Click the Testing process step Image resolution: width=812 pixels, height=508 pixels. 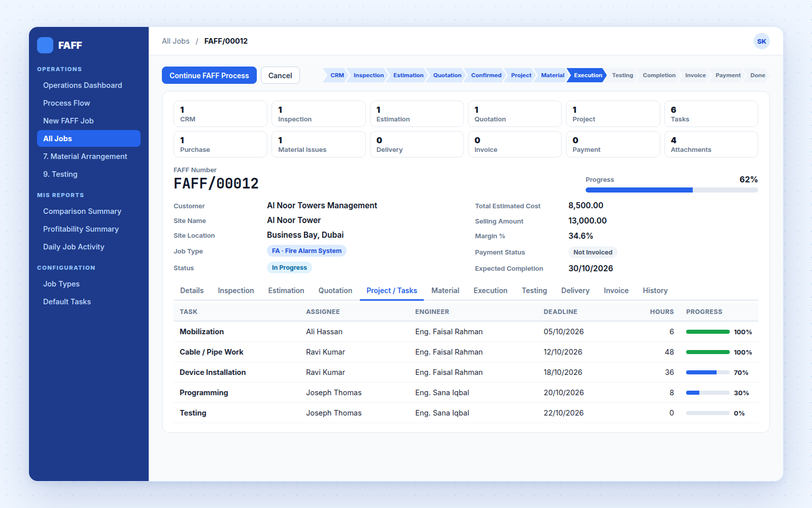[x=622, y=75]
